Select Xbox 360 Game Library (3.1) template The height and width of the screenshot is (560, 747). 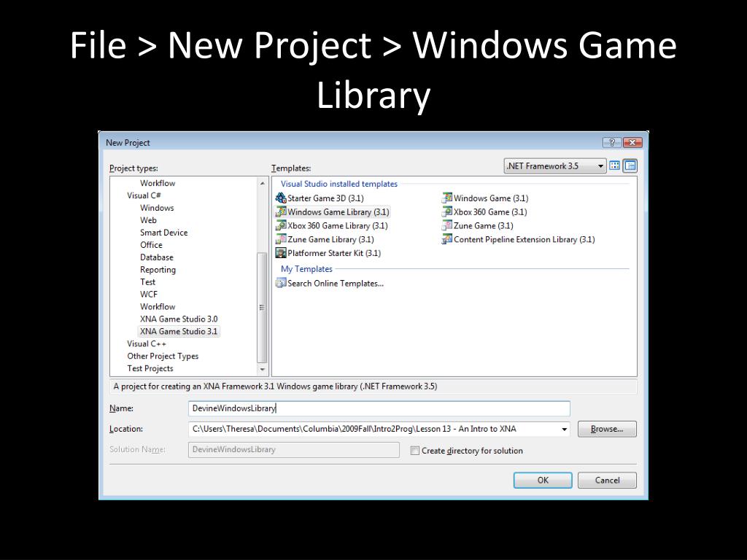(337, 226)
